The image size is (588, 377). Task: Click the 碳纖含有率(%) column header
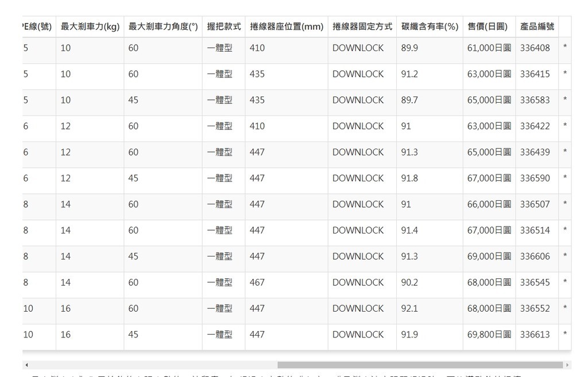coord(430,27)
